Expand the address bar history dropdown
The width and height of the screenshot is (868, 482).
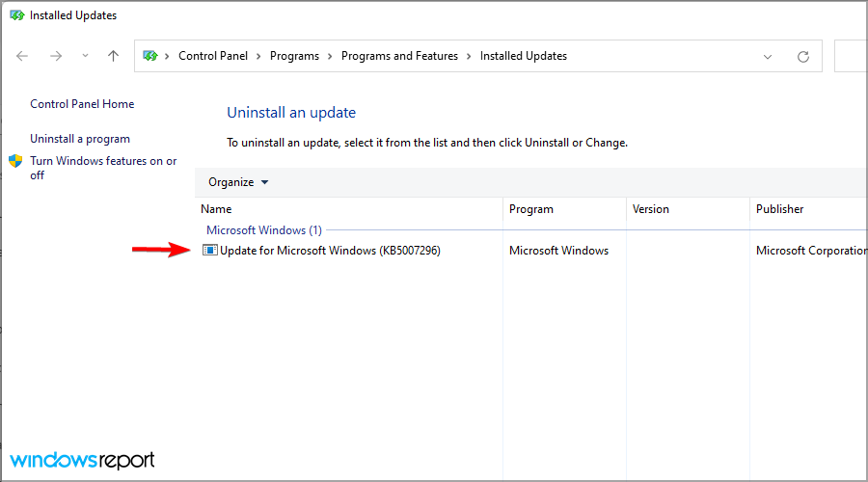768,57
